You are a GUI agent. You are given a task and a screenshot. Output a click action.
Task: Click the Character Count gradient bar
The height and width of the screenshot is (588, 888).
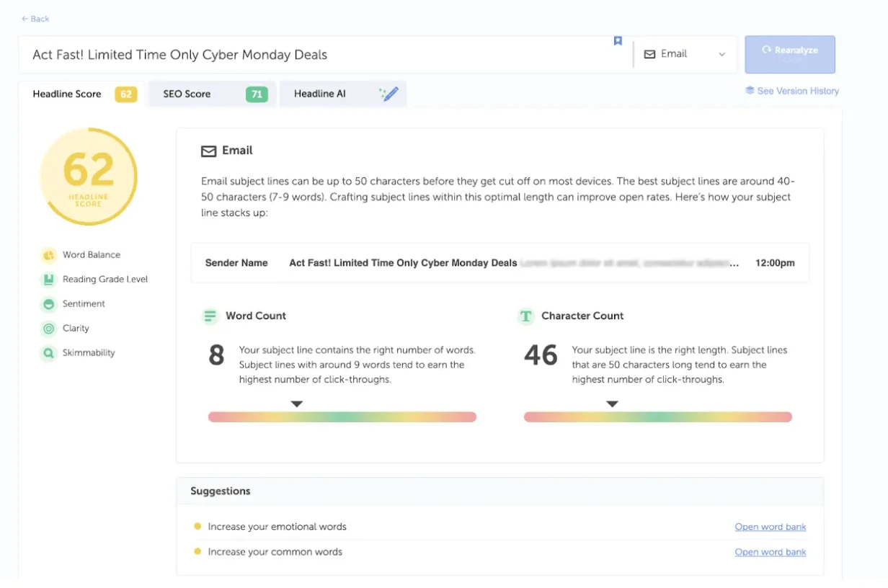click(658, 416)
